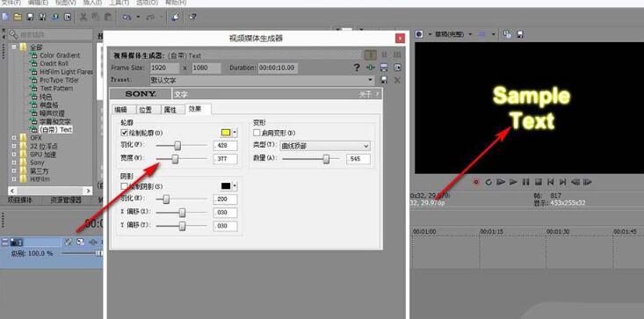Click the Go to end button in preview
This screenshot has width=644, height=319.
(x=563, y=182)
